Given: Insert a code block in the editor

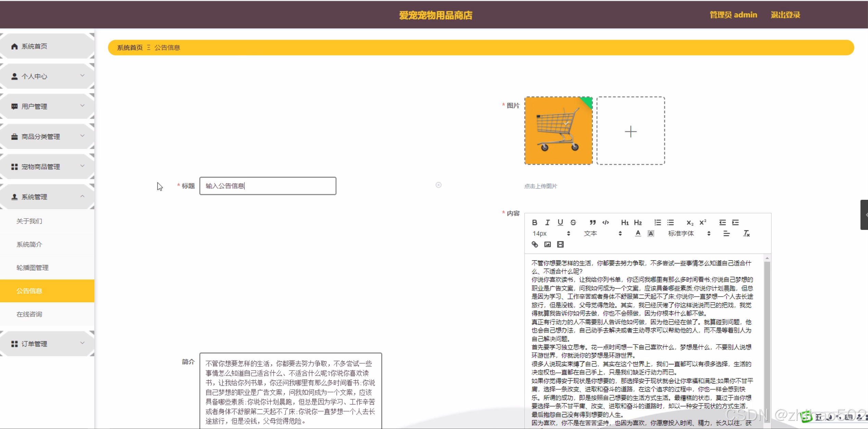Looking at the screenshot, I should [x=606, y=222].
